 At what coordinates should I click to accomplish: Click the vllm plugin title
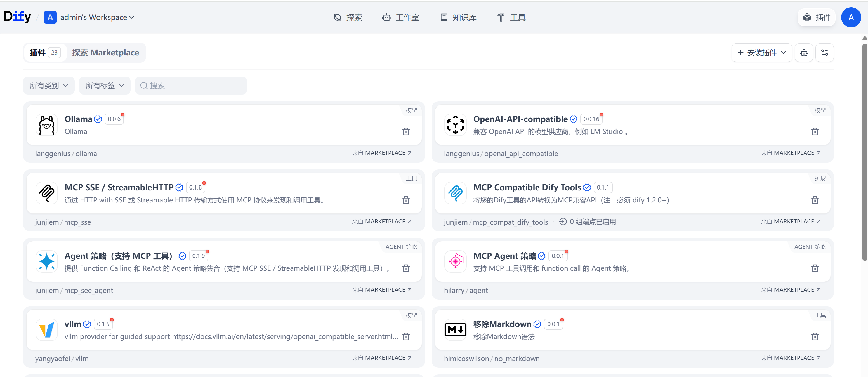click(73, 324)
